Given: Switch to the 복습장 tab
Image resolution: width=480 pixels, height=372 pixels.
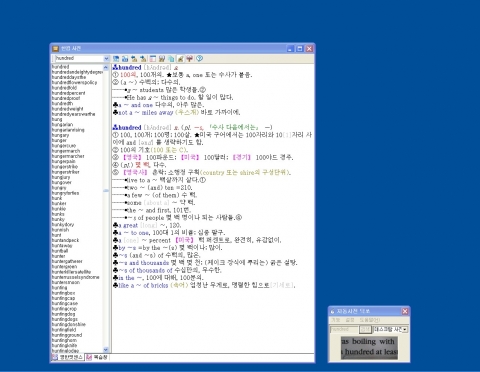Looking at the screenshot, I should coord(97,357).
